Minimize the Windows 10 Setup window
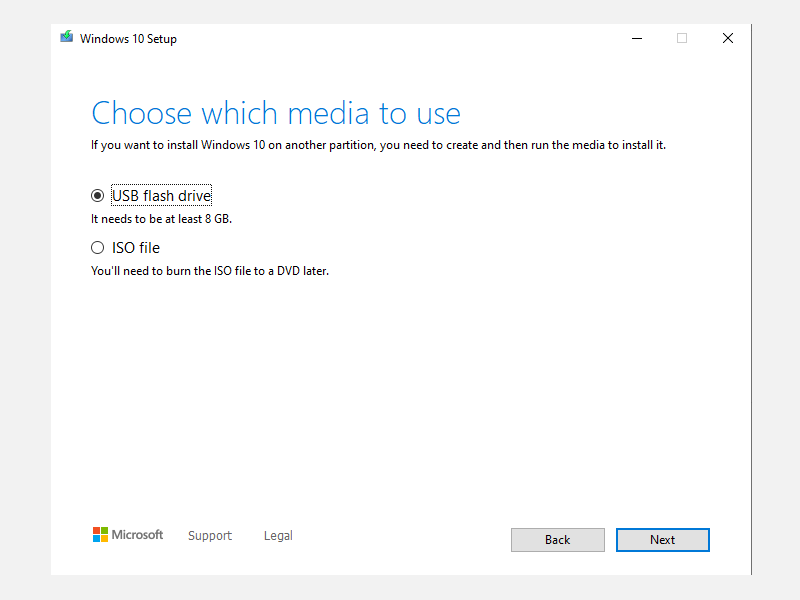 coord(637,38)
